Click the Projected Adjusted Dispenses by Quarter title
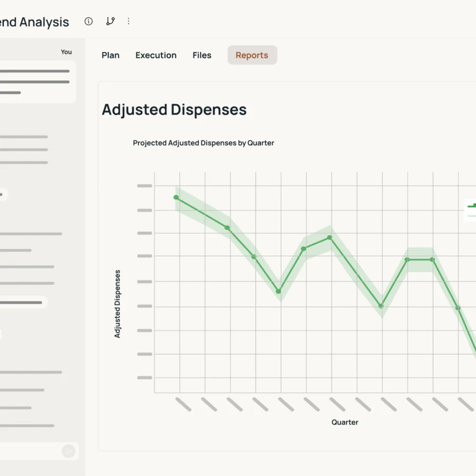The image size is (476, 476). point(204,143)
